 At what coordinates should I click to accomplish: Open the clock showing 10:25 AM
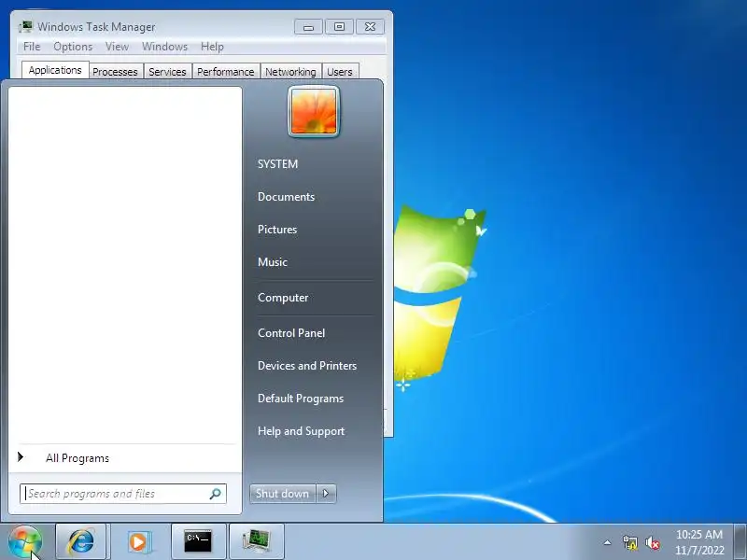tap(698, 542)
